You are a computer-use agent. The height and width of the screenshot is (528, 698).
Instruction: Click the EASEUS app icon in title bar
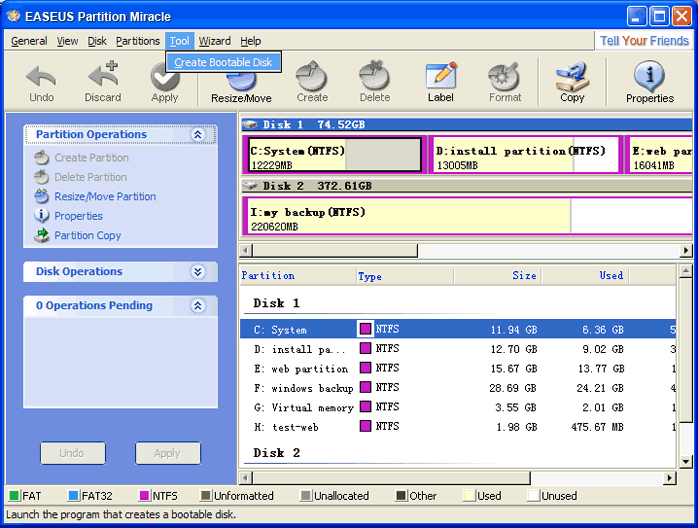14,16
